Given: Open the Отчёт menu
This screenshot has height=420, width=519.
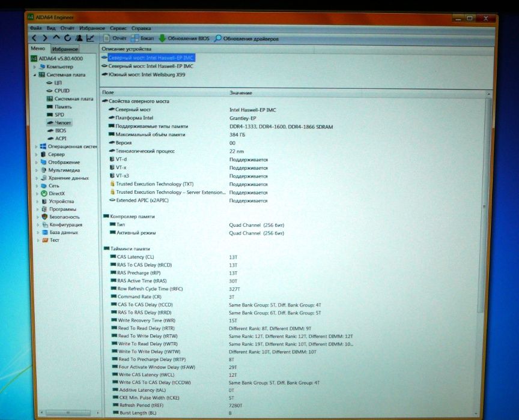Looking at the screenshot, I should [x=67, y=28].
